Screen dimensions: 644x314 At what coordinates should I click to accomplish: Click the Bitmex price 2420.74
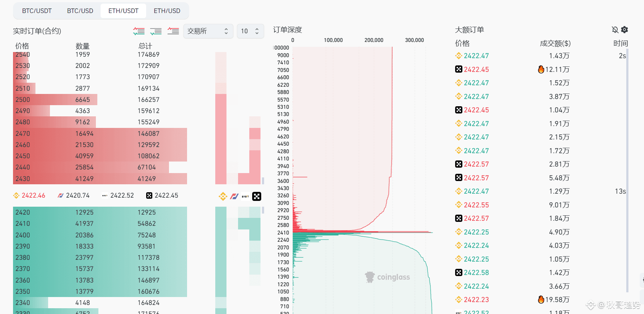(78, 195)
